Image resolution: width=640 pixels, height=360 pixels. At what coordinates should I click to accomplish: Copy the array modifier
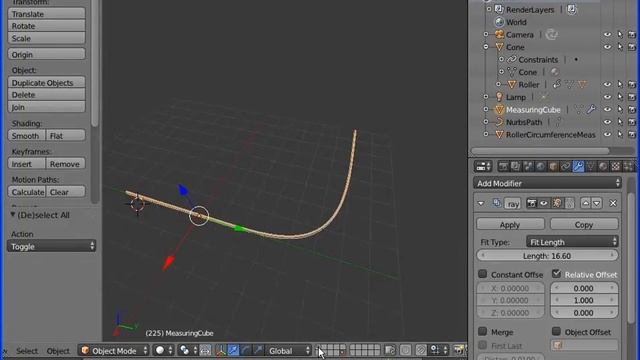[584, 224]
